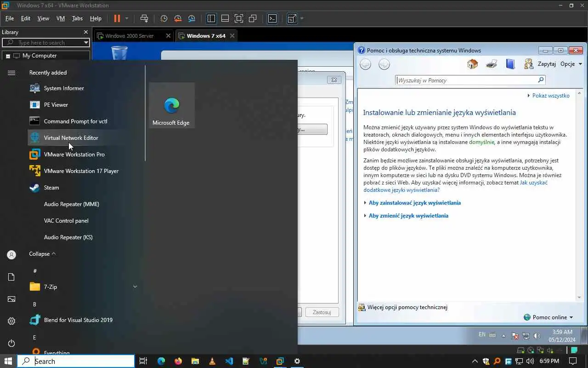Enter full screen mode in VMware
The height and width of the screenshot is (368, 588).
[x=239, y=18]
